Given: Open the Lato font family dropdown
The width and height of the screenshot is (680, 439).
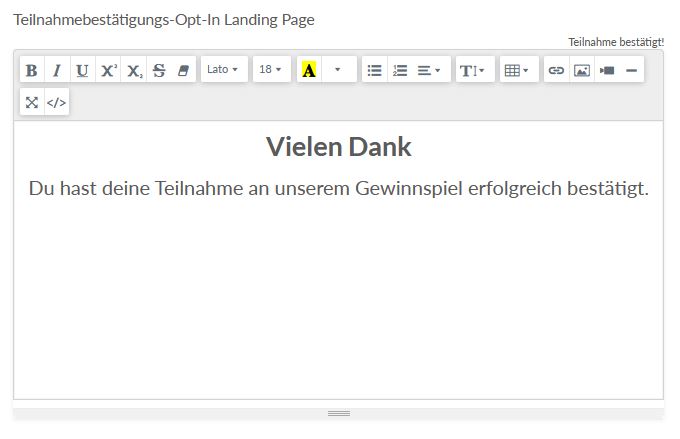Looking at the screenshot, I should (224, 69).
